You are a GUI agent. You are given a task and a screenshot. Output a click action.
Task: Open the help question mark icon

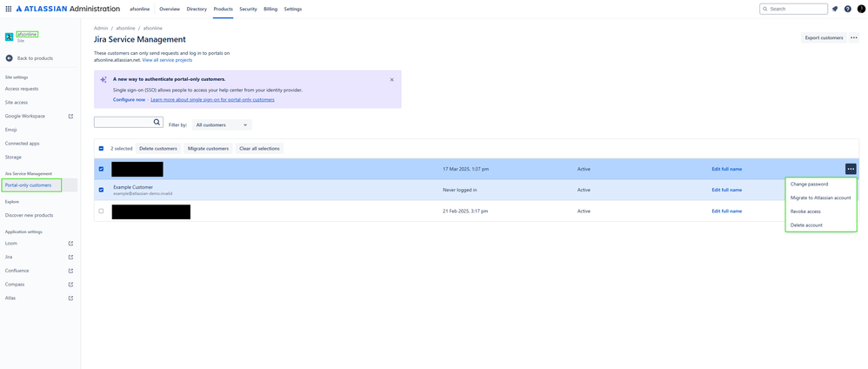pos(847,9)
